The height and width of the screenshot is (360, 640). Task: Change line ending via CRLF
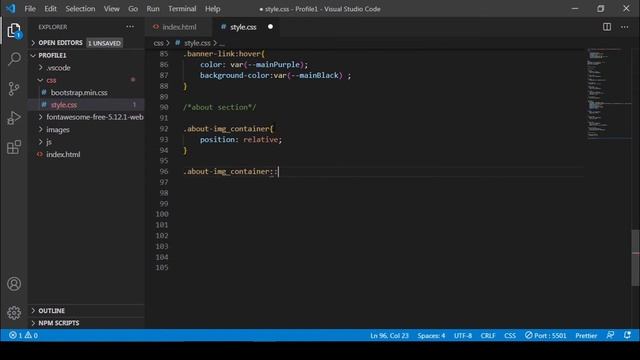[x=488, y=336]
